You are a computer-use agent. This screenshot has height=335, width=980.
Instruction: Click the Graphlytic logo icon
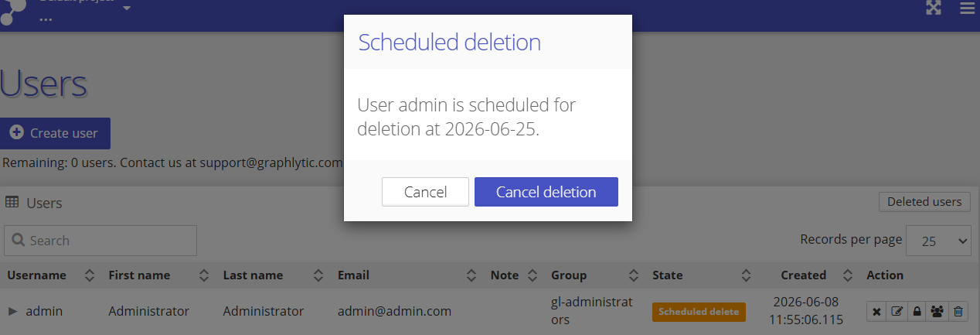[14, 12]
